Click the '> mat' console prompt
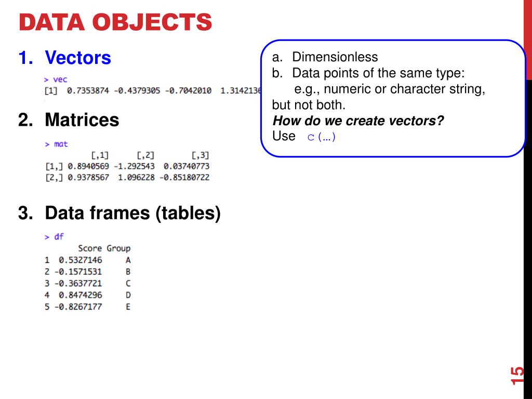The width and height of the screenshot is (532, 399). pos(56,144)
